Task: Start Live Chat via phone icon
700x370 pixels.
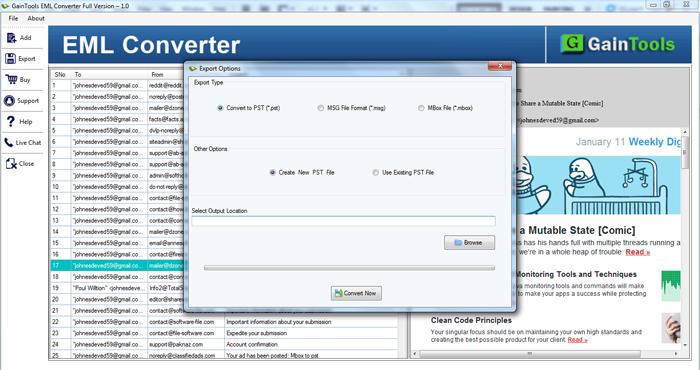Action: coord(8,142)
